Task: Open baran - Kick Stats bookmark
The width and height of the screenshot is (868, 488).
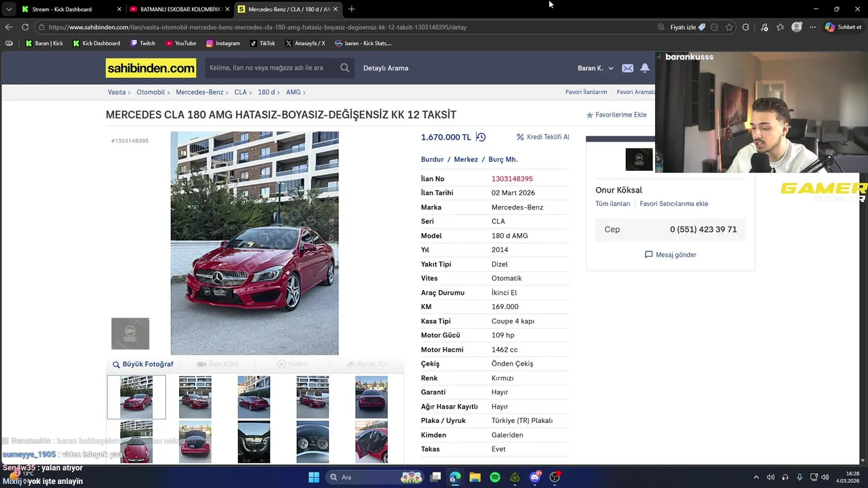Action: [x=363, y=43]
